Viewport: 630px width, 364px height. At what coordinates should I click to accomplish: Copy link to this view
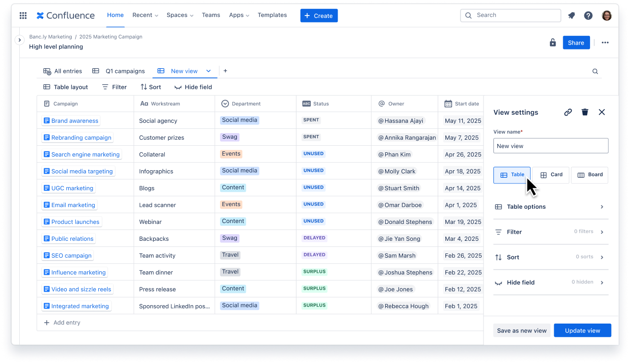[568, 112]
